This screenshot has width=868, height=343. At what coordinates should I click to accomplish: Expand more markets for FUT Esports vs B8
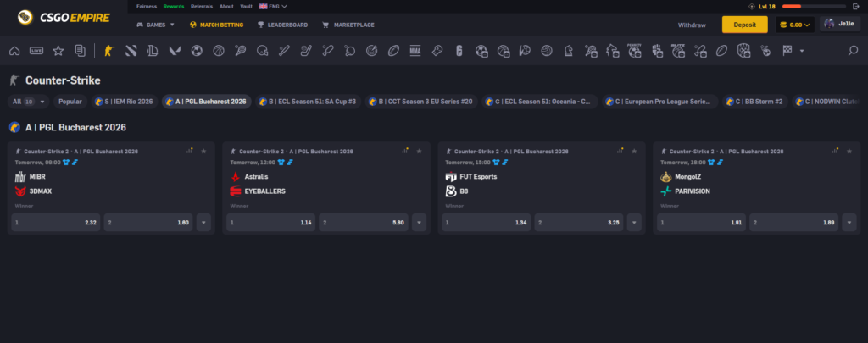634,223
